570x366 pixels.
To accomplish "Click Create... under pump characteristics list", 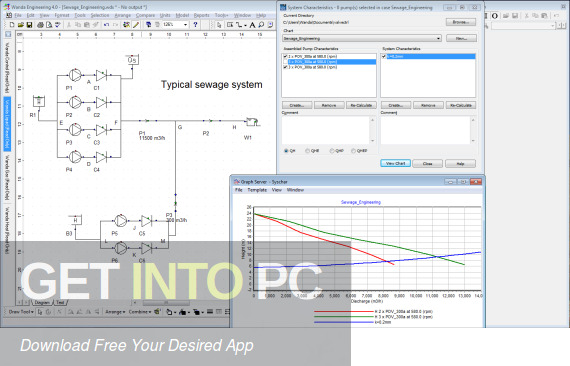I will click(297, 105).
